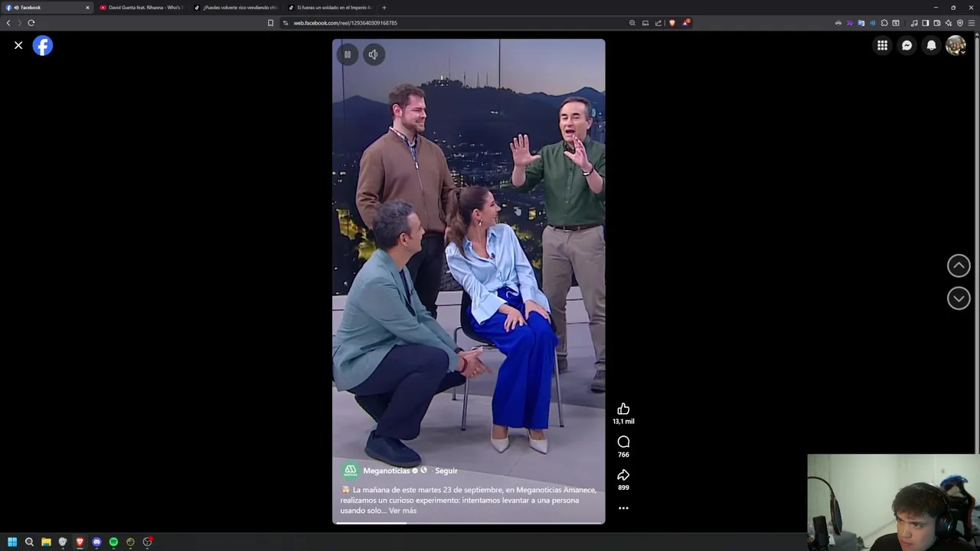Like the reel with thumbs up

coord(623,409)
